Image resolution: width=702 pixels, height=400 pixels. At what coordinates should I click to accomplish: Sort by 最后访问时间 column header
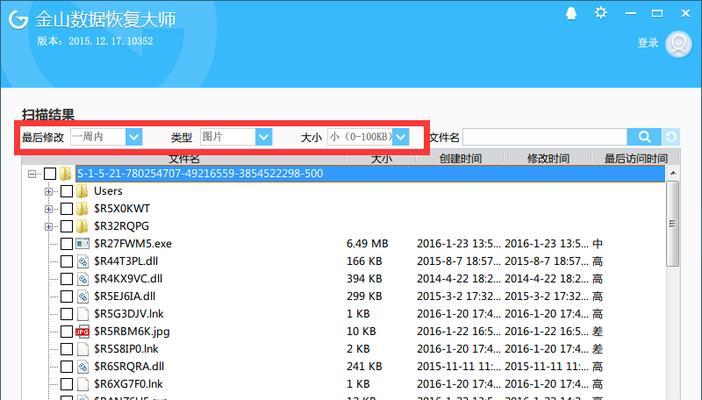click(x=636, y=158)
